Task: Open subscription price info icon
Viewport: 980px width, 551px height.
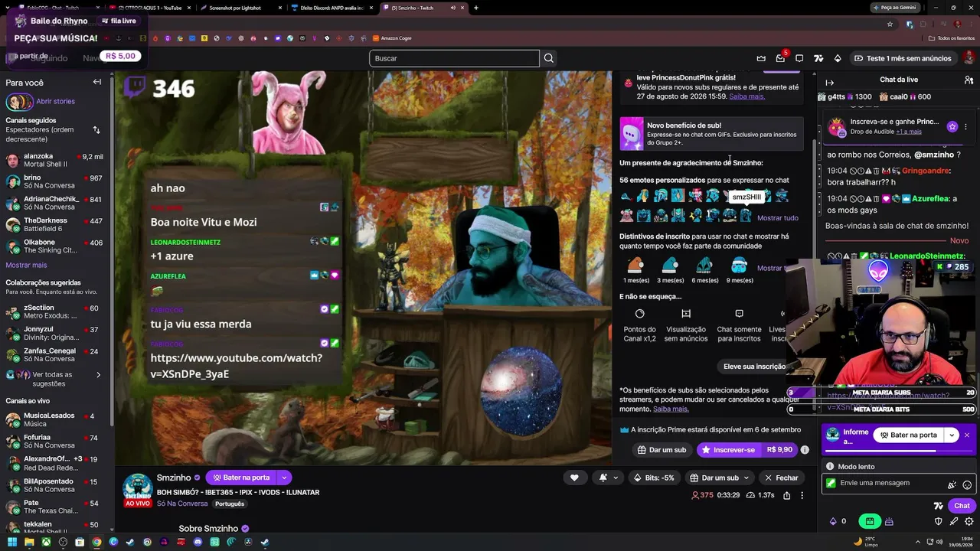Action: pos(805,450)
